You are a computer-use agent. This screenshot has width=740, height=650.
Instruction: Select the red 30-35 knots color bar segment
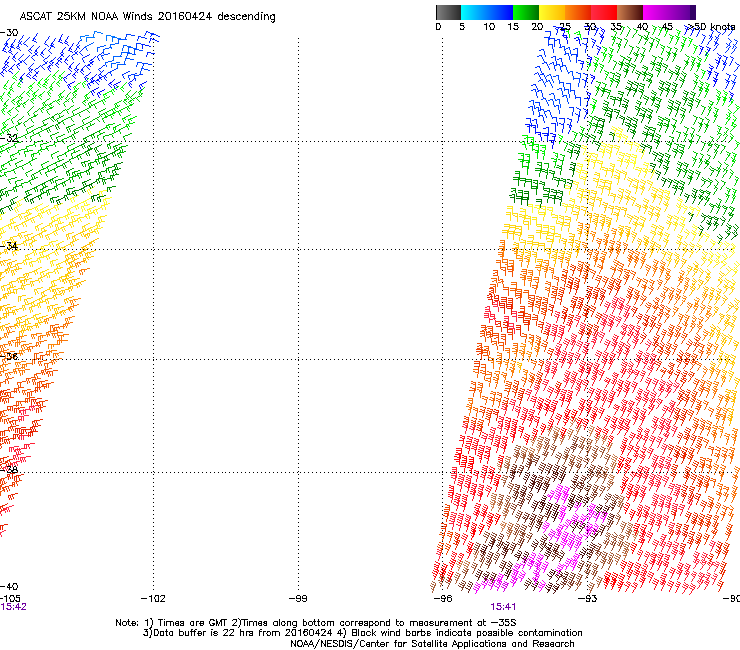pyautogui.click(x=604, y=12)
